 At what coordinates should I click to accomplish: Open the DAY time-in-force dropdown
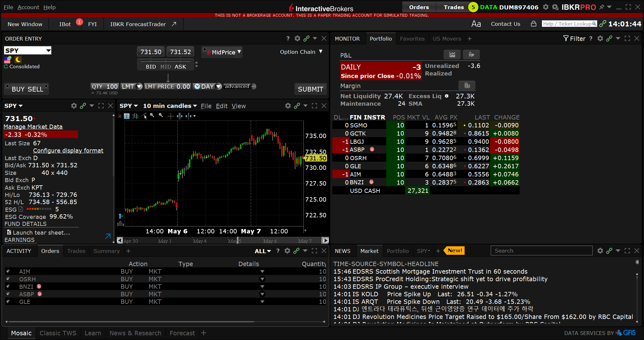pos(218,86)
